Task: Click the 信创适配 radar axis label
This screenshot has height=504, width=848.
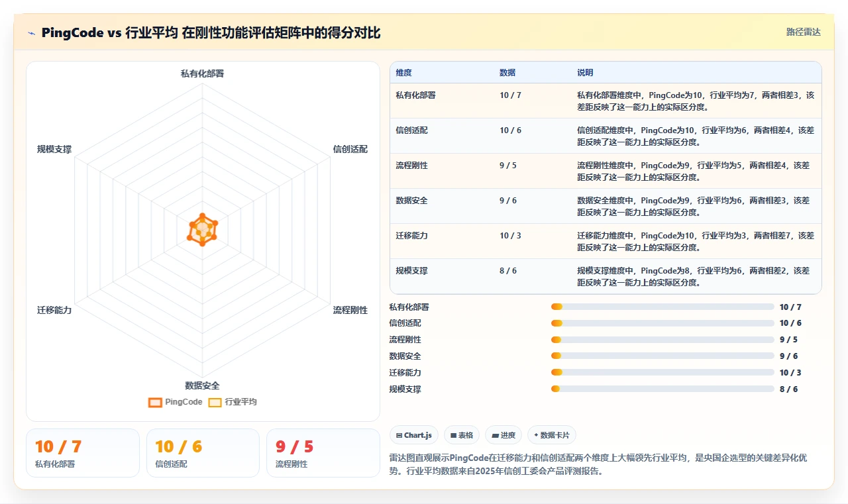Action: pyautogui.click(x=350, y=149)
